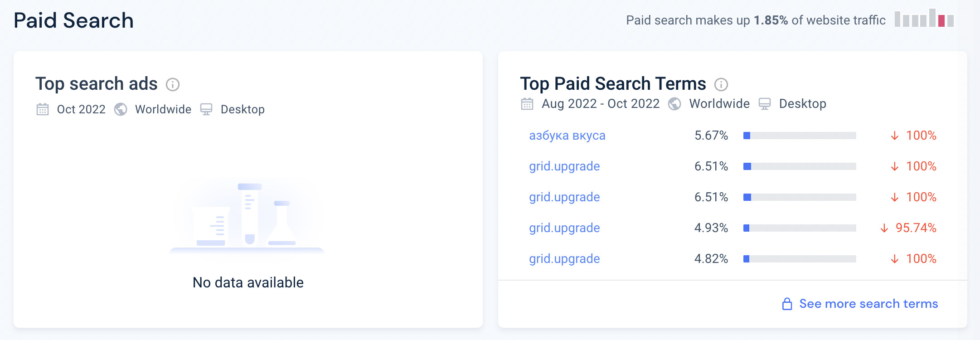Open the grid.upgrade term with 4.93% share
Viewport: 980px width, 340px height.
pos(564,228)
